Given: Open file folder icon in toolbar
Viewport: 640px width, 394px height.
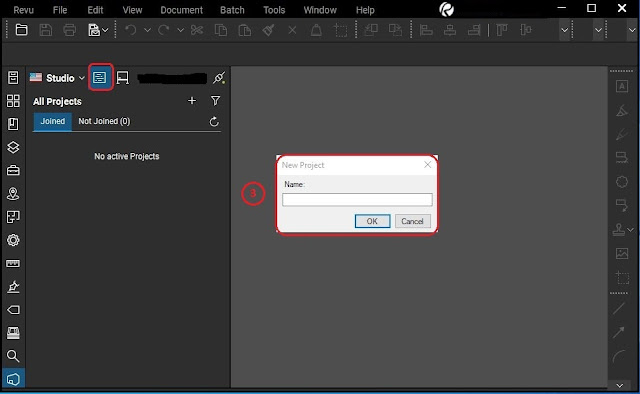Looking at the screenshot, I should 21,30.
